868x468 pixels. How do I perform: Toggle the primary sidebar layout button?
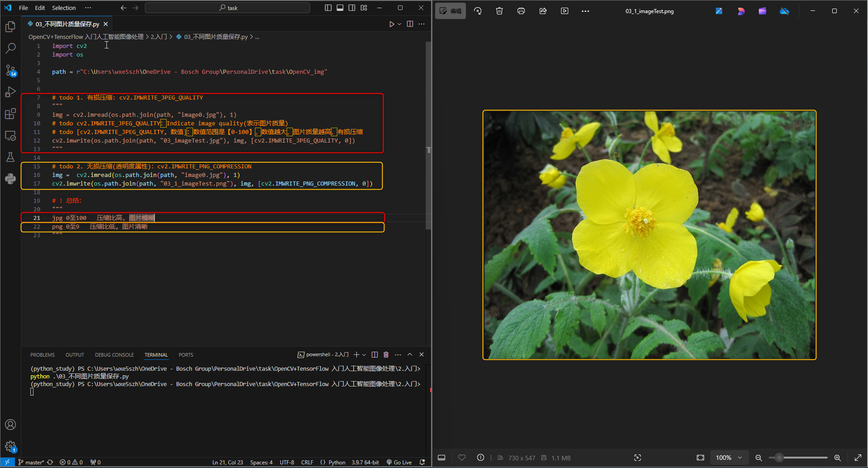click(328, 8)
